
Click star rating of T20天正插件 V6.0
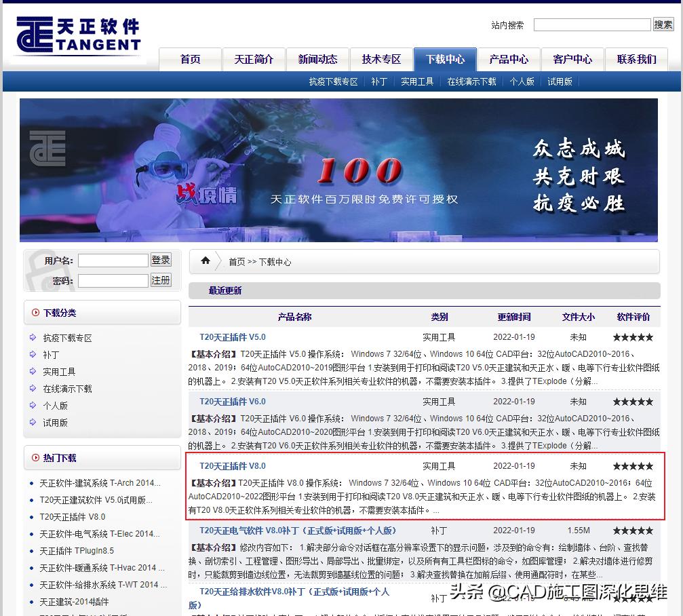click(x=633, y=402)
